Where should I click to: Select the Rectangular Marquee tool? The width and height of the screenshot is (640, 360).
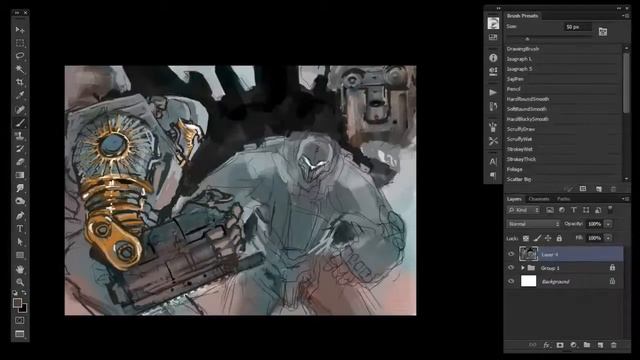click(x=20, y=43)
